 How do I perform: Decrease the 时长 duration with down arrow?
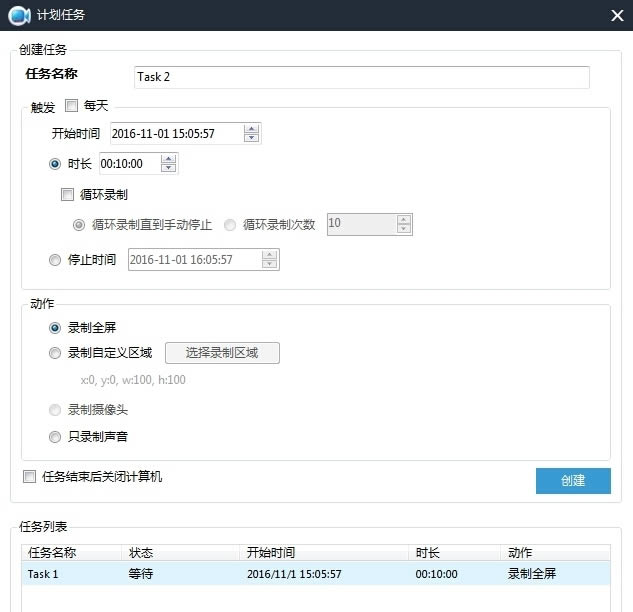pos(168,168)
